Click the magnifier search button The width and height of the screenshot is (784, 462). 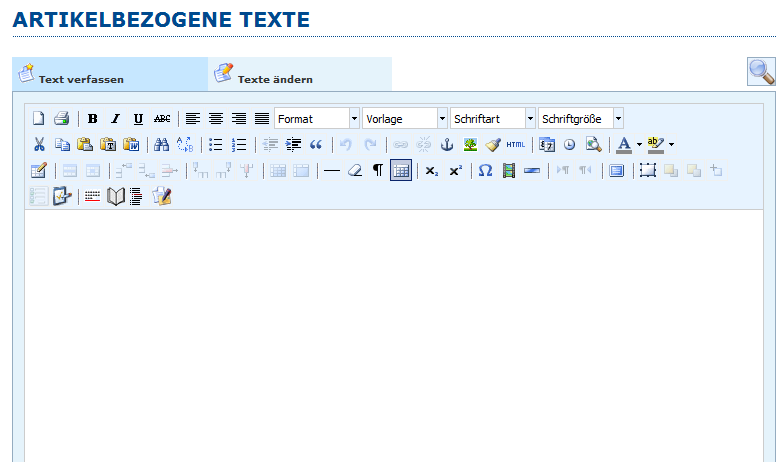(x=761, y=72)
